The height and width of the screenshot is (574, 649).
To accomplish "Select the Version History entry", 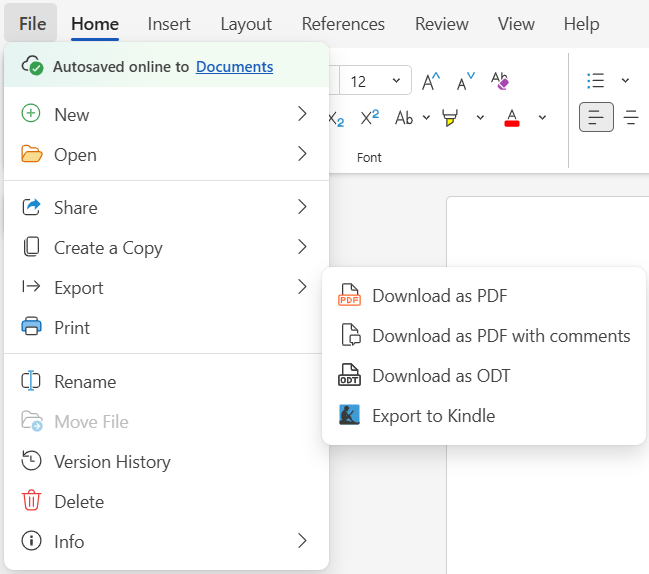I will coord(166,461).
